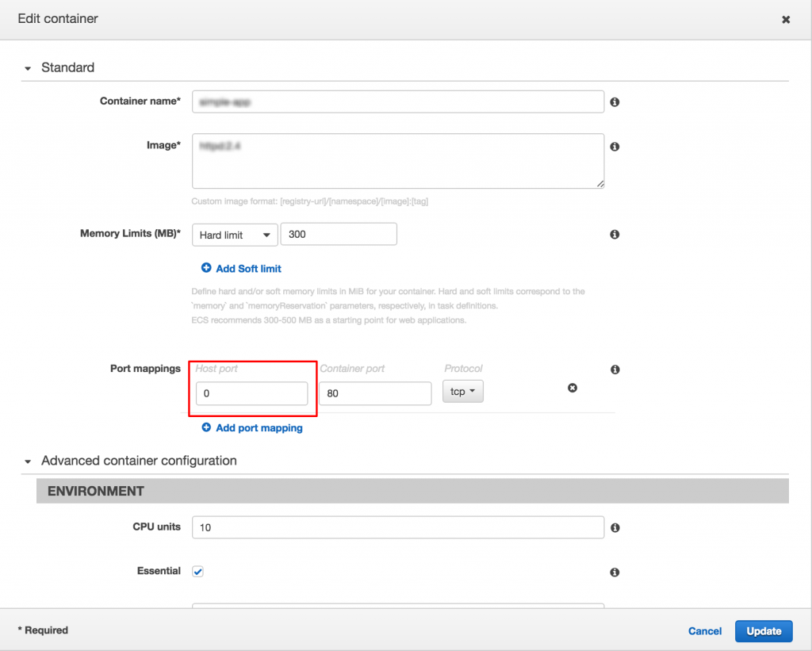Click the CPU units value field
Screen dimensions: 812x651
[398, 527]
